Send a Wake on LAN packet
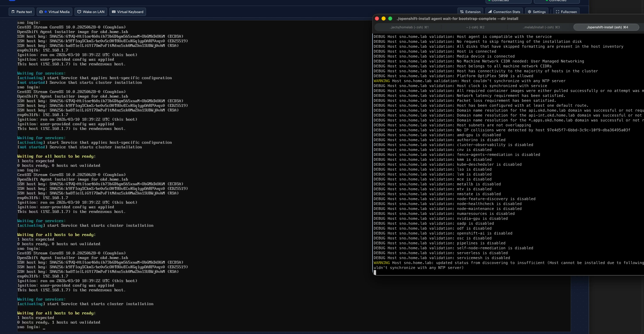 click(x=91, y=12)
